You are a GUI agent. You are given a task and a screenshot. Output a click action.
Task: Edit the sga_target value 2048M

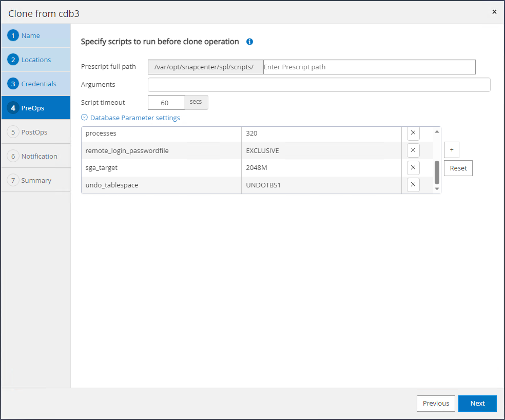pos(321,168)
